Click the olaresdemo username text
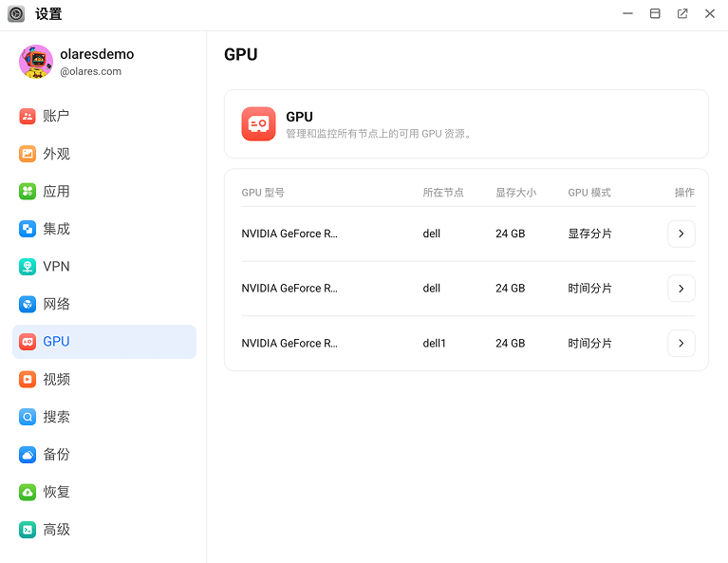The image size is (728, 563). (97, 54)
